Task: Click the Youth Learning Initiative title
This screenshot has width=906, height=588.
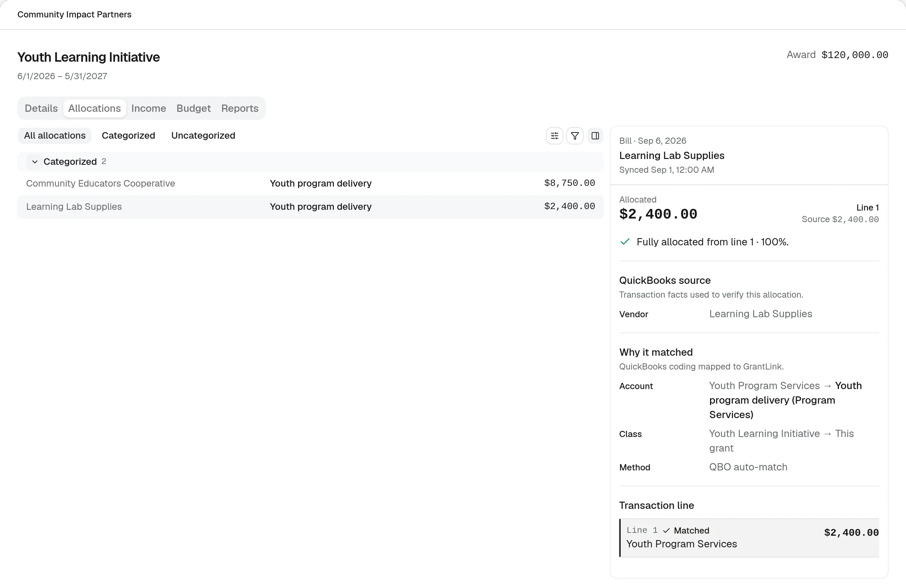Action: coord(89,57)
